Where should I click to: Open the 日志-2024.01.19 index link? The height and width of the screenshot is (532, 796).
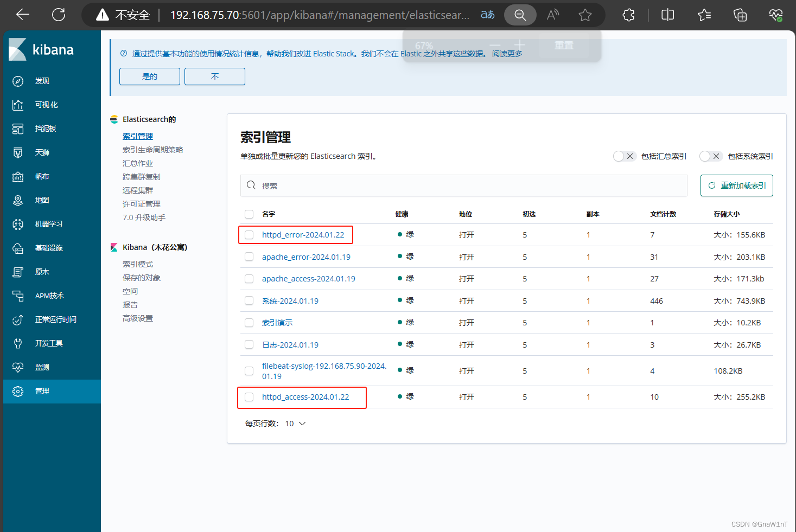[290, 345]
